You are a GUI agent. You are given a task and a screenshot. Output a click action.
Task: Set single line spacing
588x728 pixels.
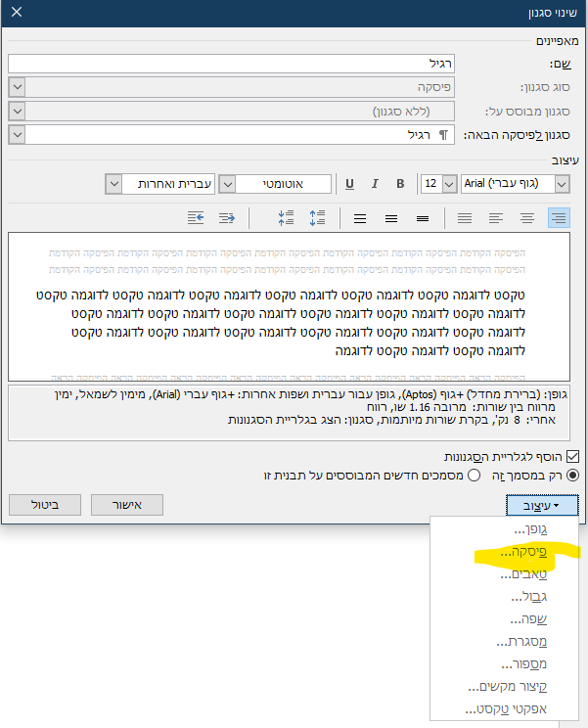coord(423,218)
